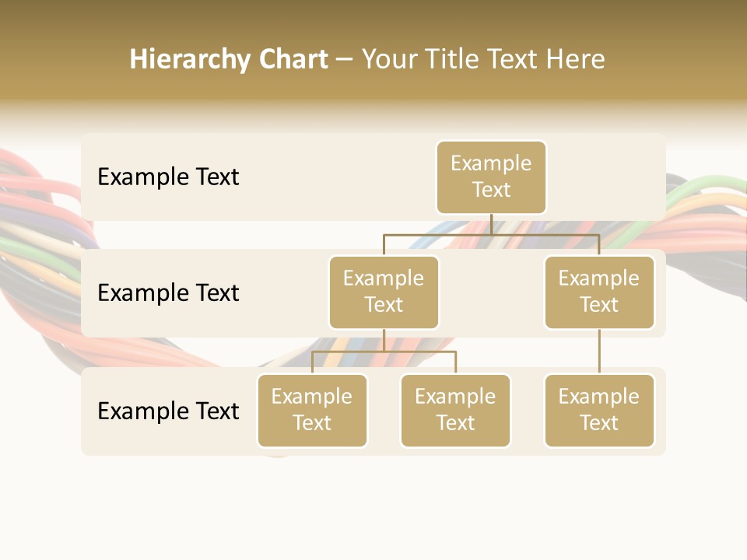The width and height of the screenshot is (747, 560).
Task: Select the leftmost third-level Example Text box
Action: [x=312, y=410]
